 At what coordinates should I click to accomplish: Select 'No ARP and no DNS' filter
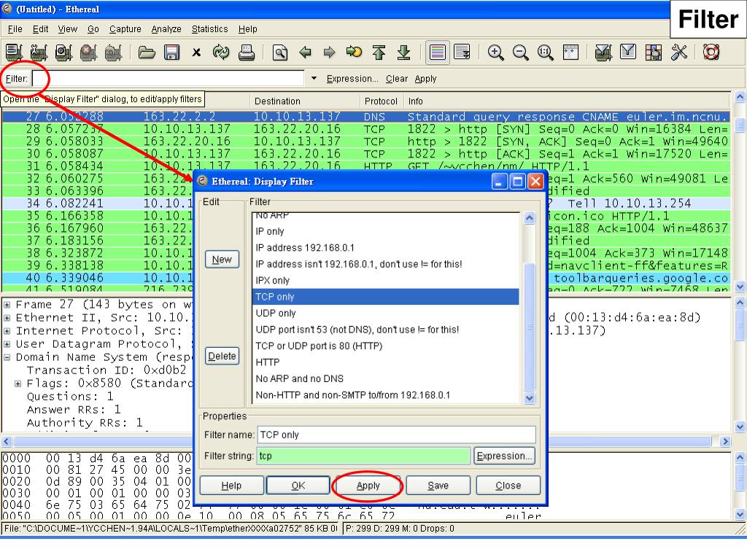point(385,378)
